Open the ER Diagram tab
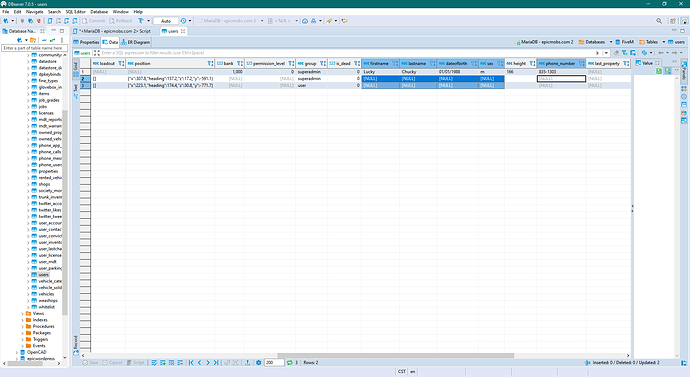 (136, 42)
